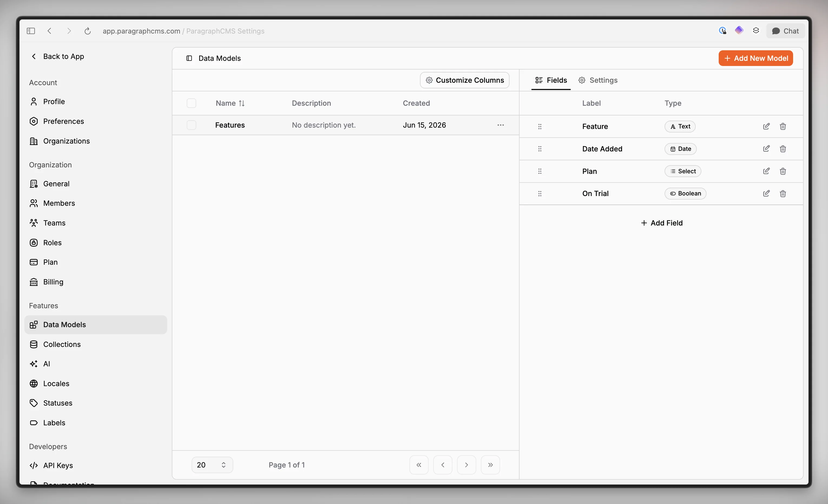Click the AI sparkle icon
828x504 pixels.
pyautogui.click(x=34, y=364)
